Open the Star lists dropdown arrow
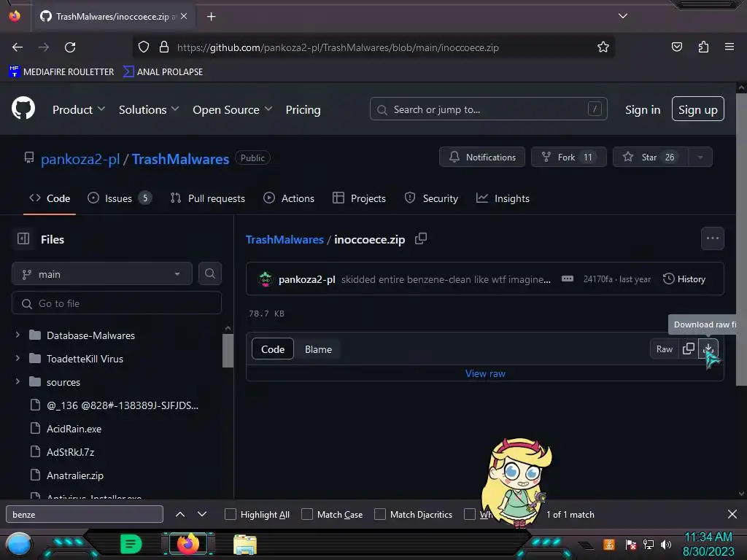747x560 pixels. (x=700, y=157)
